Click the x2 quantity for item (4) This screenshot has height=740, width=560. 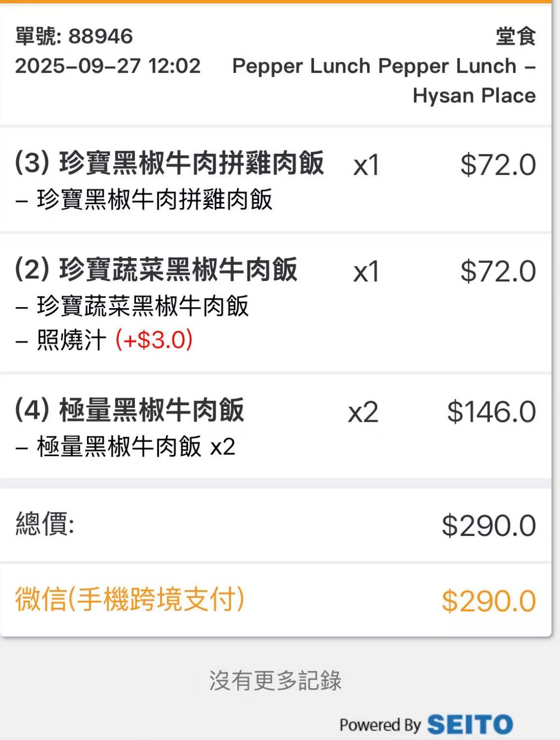tap(363, 413)
